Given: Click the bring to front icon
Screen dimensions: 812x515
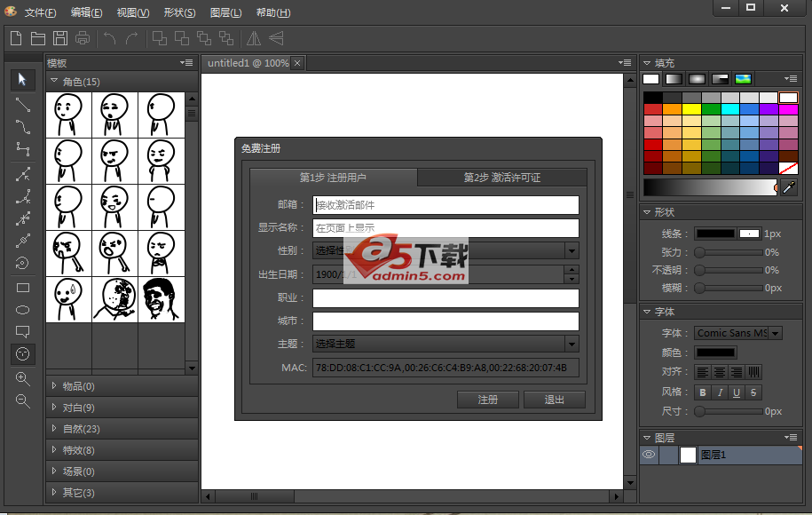Looking at the screenshot, I should coord(160,38).
